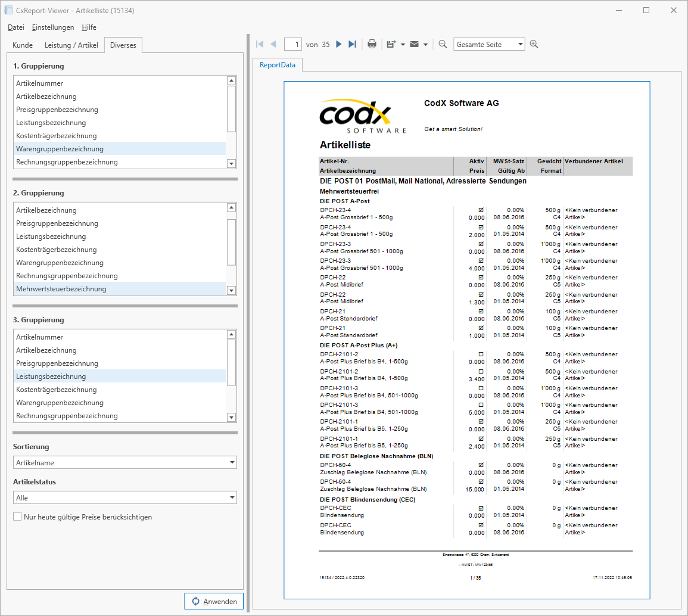Jump to the last report page

point(352,44)
